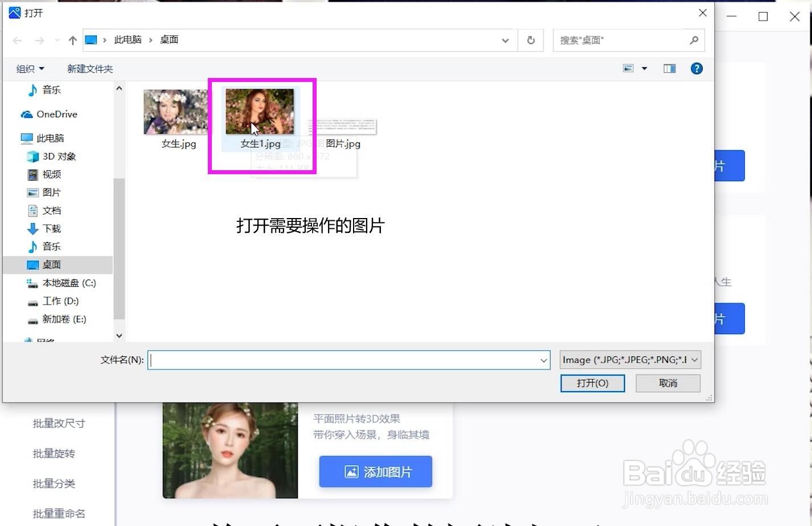The image size is (812, 526).
Task: Click 此电脑 in the address path
Action: [x=128, y=40]
